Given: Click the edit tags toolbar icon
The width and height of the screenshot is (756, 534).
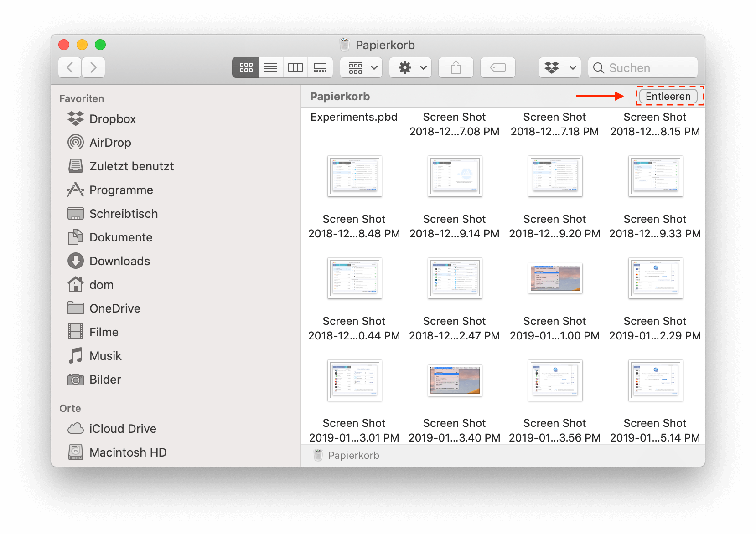Looking at the screenshot, I should coord(498,67).
